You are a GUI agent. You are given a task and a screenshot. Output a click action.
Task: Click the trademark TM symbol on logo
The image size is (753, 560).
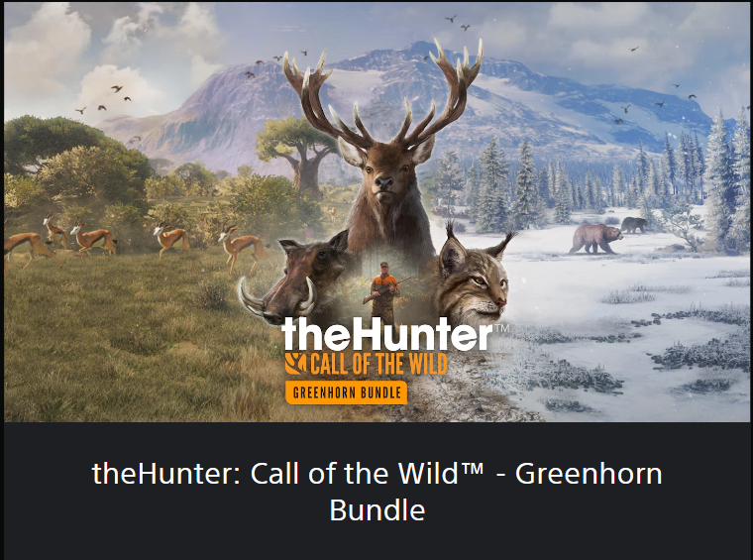point(501,328)
